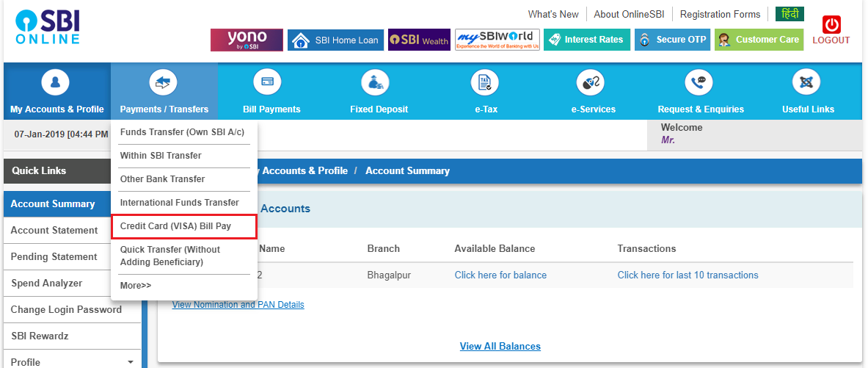Open e-Tax menu label
868x368 pixels.
tap(486, 109)
